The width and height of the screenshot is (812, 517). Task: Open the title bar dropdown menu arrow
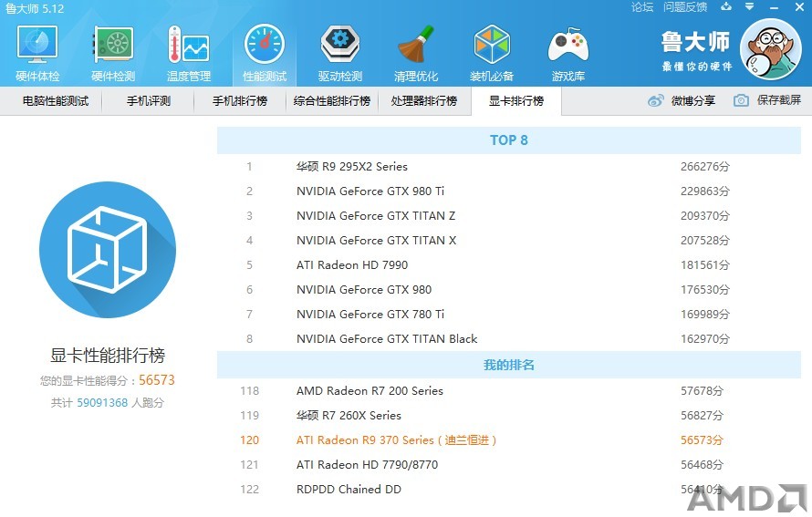[x=749, y=6]
